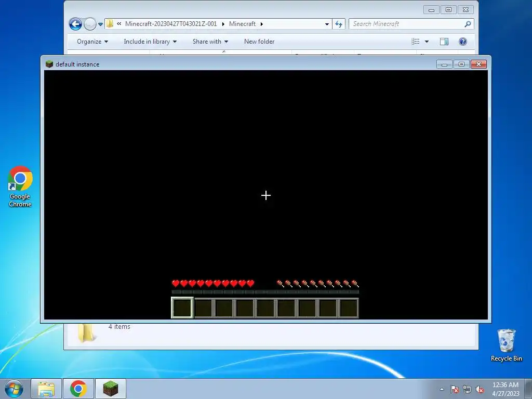The width and height of the screenshot is (532, 399).
Task: Open Include in library menu
Action: point(150,42)
